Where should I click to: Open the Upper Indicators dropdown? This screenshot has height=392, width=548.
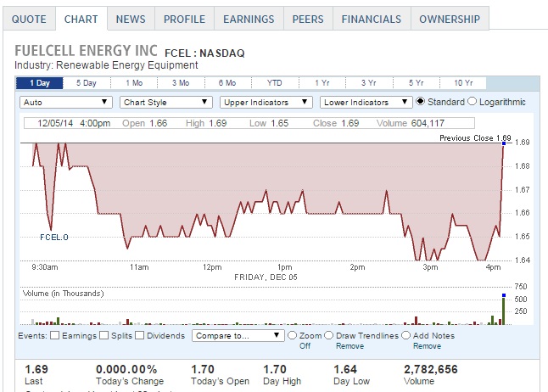click(x=266, y=102)
